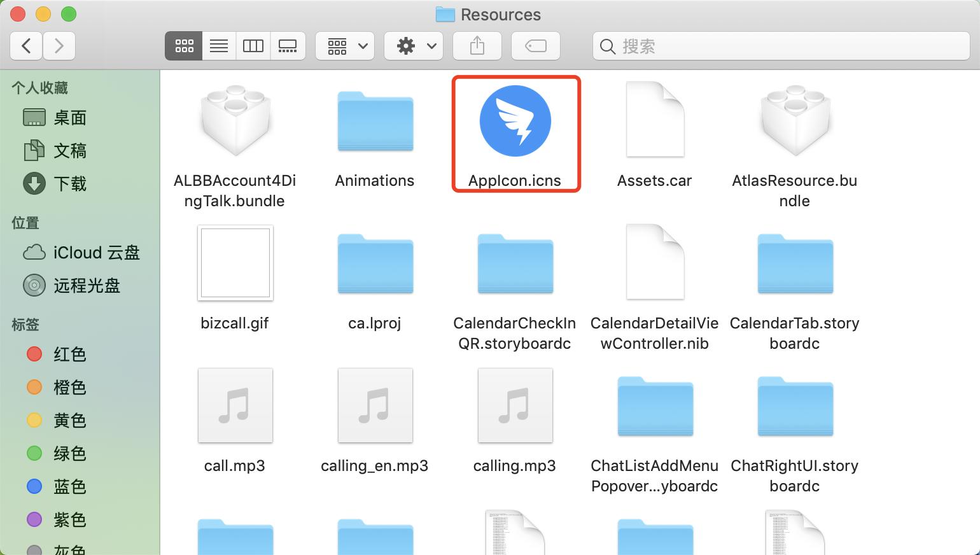
Task: Open the gear action menu
Action: pos(414,46)
